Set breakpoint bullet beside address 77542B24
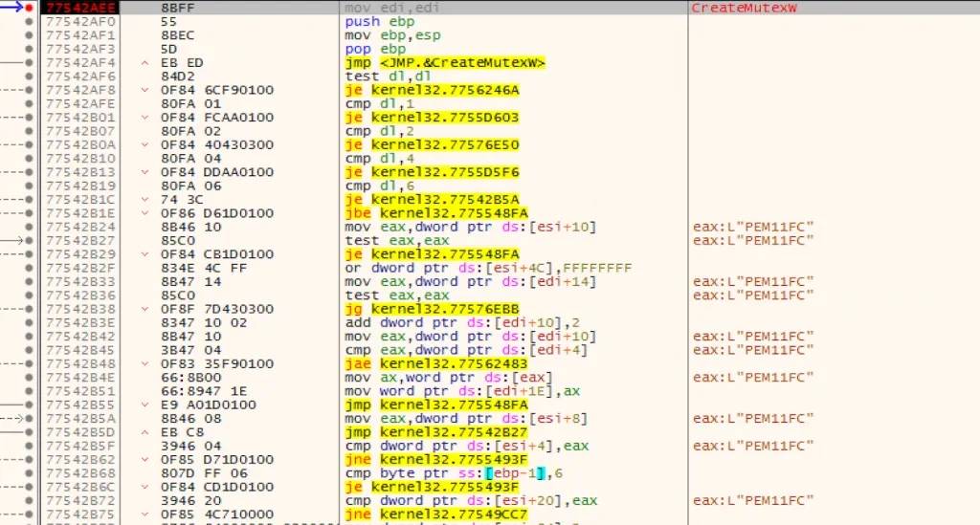The height and width of the screenshot is (525, 980). tap(29, 227)
